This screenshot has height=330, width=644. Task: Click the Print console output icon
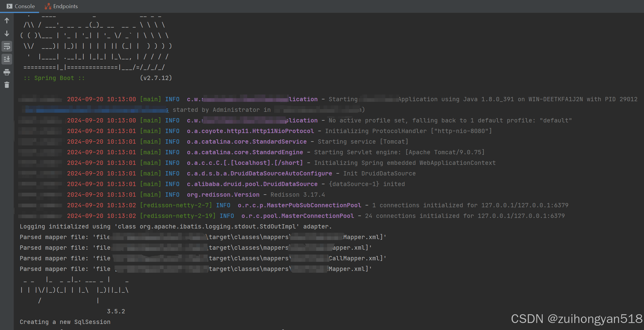click(x=7, y=72)
